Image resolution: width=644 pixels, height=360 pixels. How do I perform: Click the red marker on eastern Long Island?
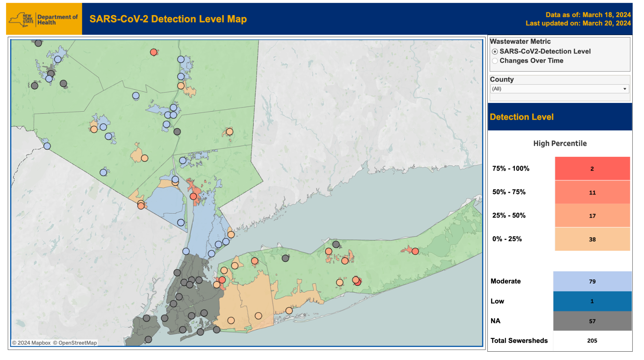(x=415, y=251)
